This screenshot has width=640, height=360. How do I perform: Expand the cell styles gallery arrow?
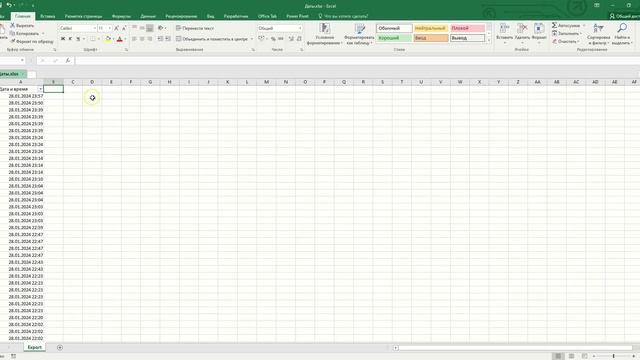coord(489,40)
